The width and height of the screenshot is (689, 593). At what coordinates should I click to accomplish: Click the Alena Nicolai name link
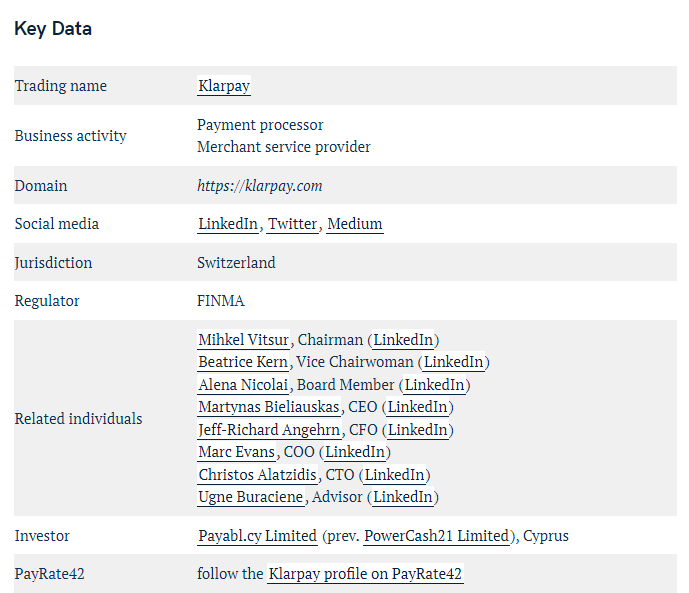243,385
